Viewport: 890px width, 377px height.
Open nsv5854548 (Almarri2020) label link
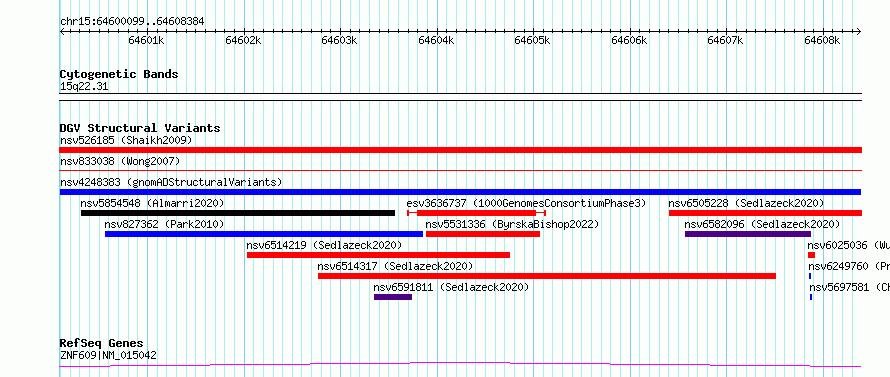[152, 203]
